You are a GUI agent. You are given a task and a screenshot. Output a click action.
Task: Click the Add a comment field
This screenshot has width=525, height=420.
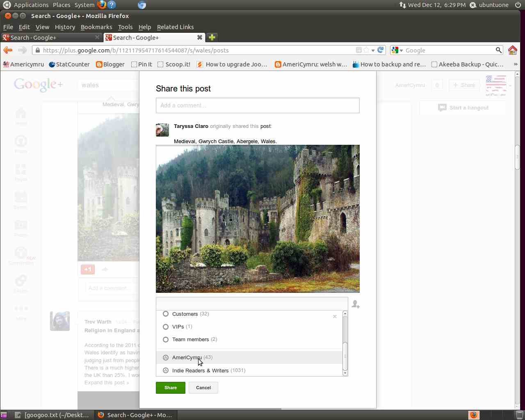point(258,105)
